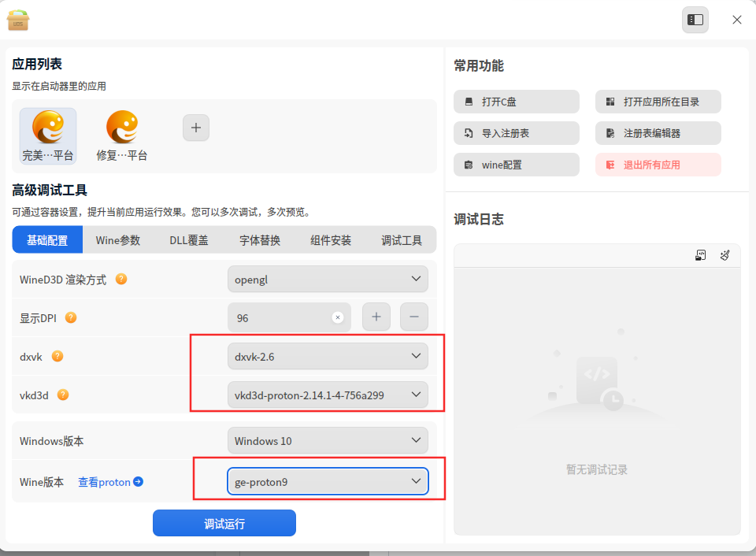The height and width of the screenshot is (556, 756).
Task: Show help for WineD3D 渲染方式
Action: tap(121, 280)
